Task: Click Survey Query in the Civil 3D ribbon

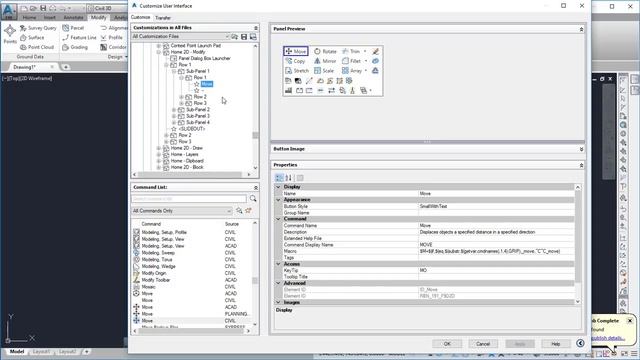Action: (38, 28)
